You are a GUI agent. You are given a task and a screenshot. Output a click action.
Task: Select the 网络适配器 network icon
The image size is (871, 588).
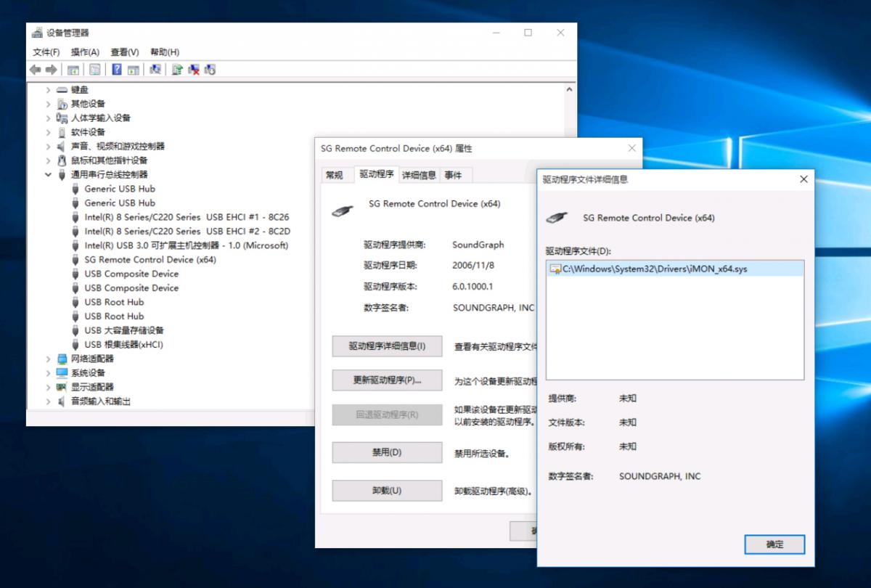point(62,359)
